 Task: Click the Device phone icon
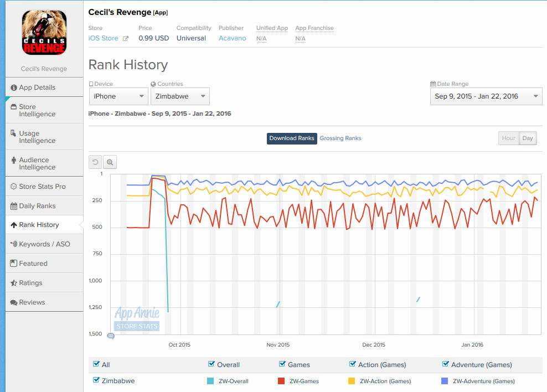point(91,84)
